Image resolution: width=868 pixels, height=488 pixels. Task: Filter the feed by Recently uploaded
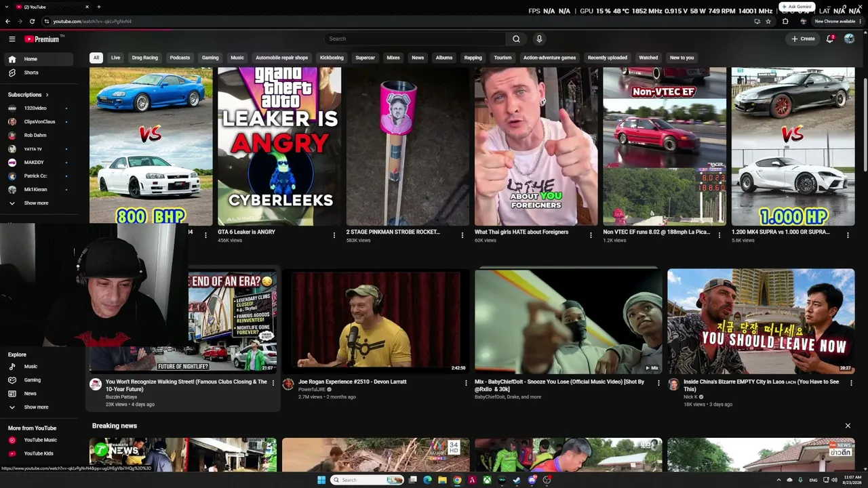608,58
